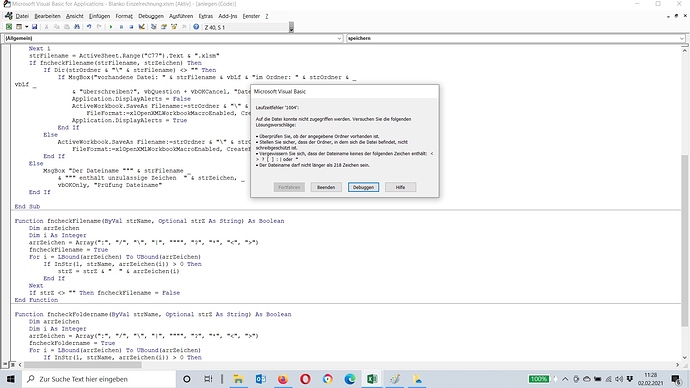Open the ? help menu
The width and height of the screenshot is (690, 388).
click(x=267, y=16)
